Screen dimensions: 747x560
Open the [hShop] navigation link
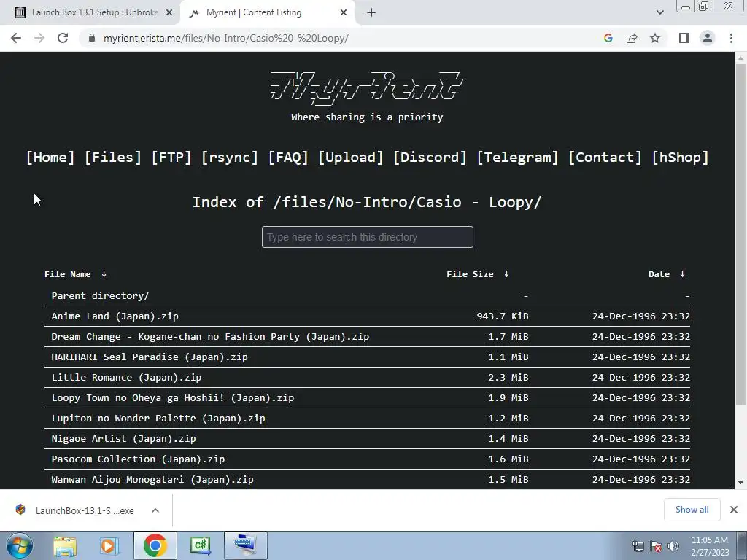[x=680, y=157]
